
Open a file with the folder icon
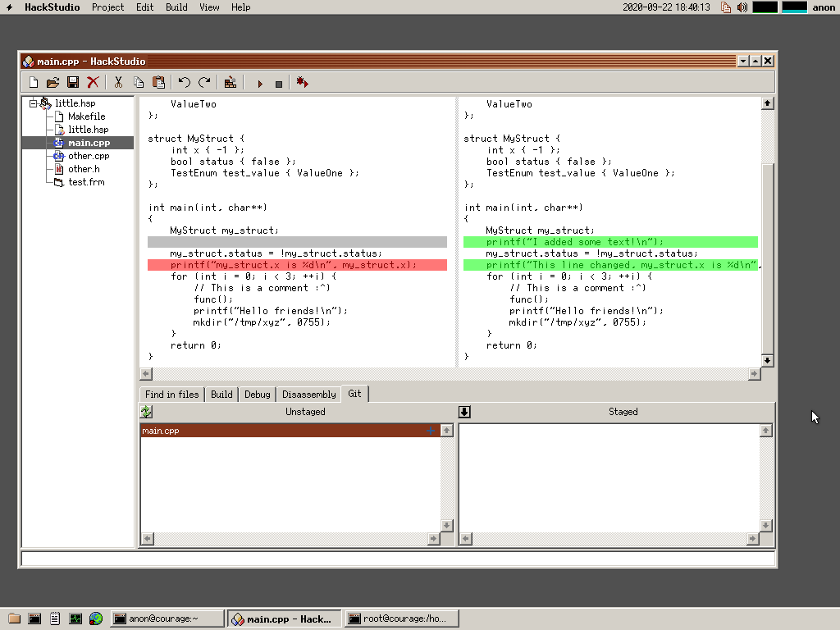click(53, 83)
